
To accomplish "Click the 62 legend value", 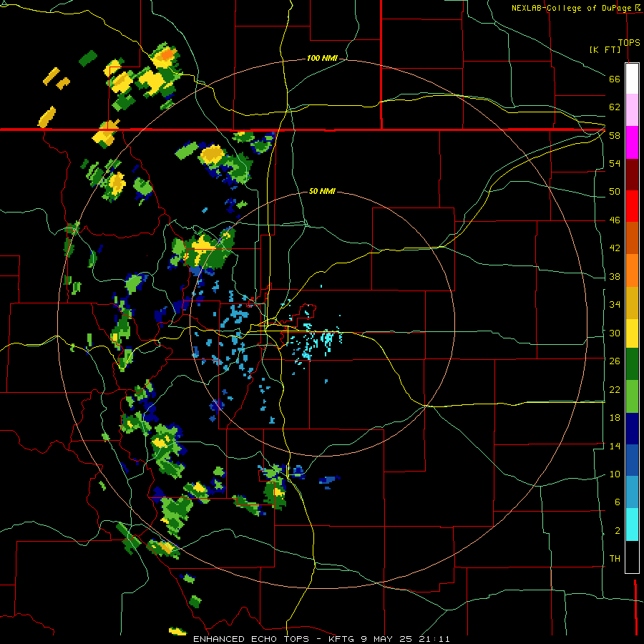I will [x=615, y=107].
